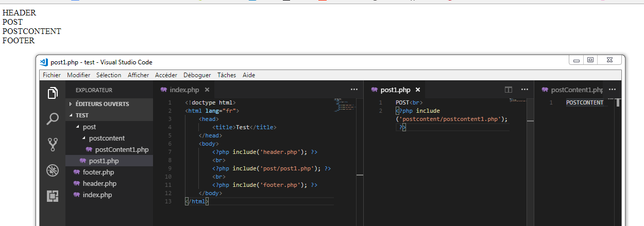Click line 9 include post/post1.php code
Viewport: 644px width, 226px height.
tap(272, 168)
